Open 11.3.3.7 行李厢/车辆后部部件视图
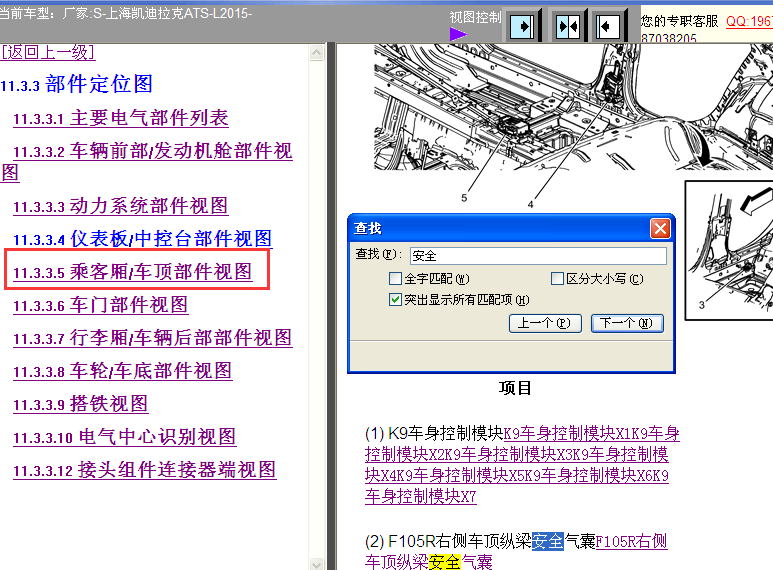Image resolution: width=773 pixels, height=570 pixels. pyautogui.click(x=153, y=338)
